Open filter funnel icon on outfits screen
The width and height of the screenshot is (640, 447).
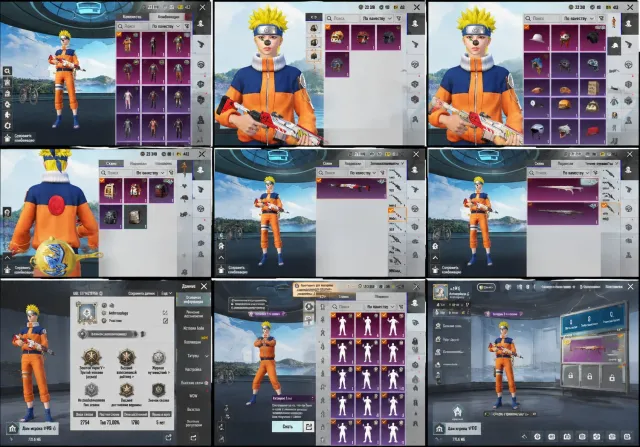(187, 26)
